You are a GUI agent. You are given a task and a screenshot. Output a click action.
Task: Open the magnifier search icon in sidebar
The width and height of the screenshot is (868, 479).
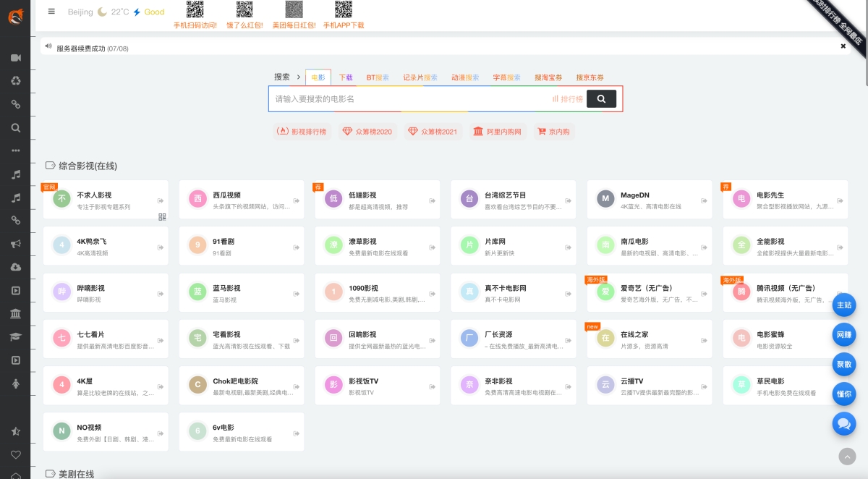(x=15, y=127)
